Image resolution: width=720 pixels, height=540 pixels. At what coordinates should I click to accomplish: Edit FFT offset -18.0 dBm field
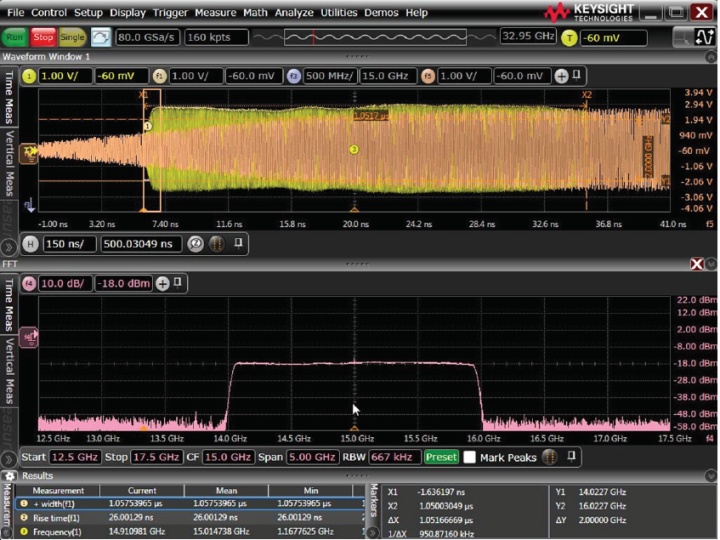click(124, 283)
